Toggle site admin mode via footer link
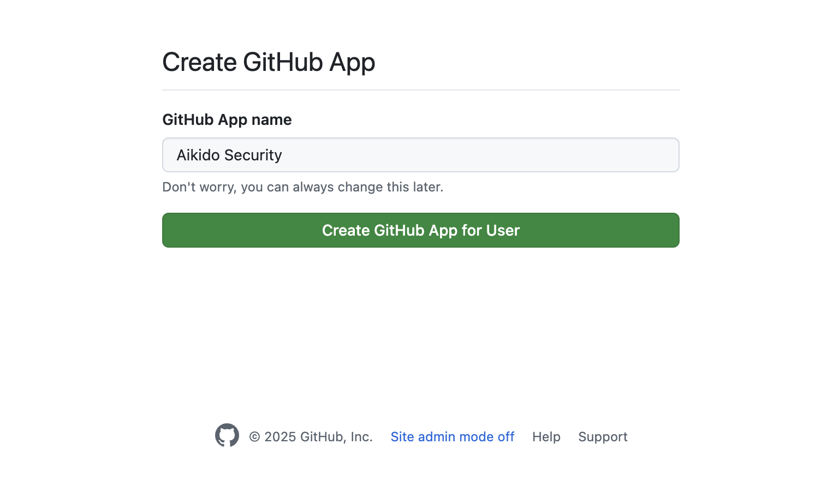The width and height of the screenshot is (833, 504). pos(452,437)
